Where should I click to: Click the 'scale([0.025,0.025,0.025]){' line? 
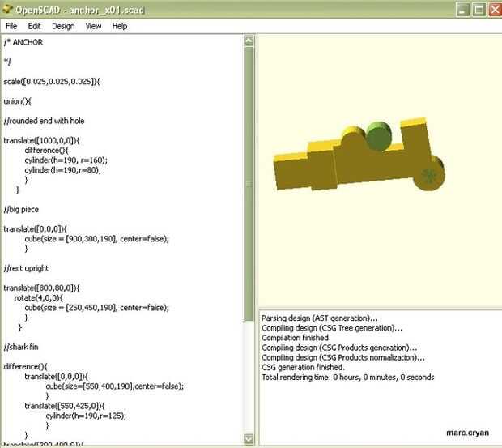coord(52,82)
